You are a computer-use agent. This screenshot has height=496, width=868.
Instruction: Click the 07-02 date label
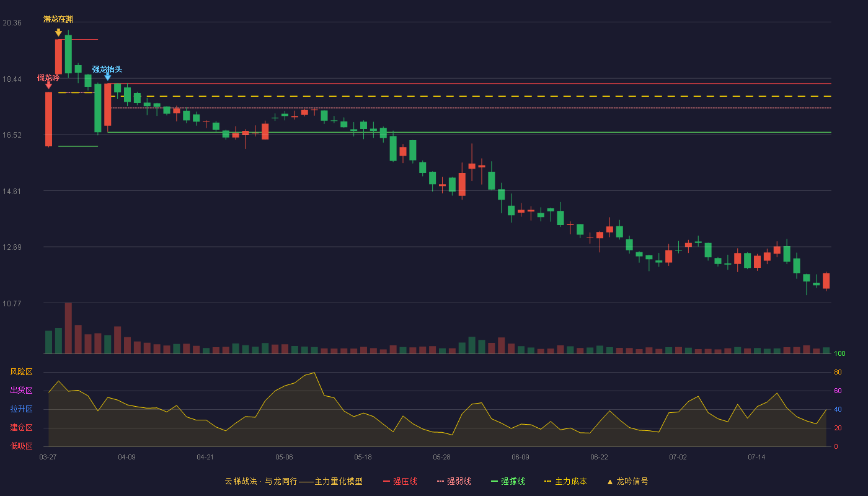[678, 457]
